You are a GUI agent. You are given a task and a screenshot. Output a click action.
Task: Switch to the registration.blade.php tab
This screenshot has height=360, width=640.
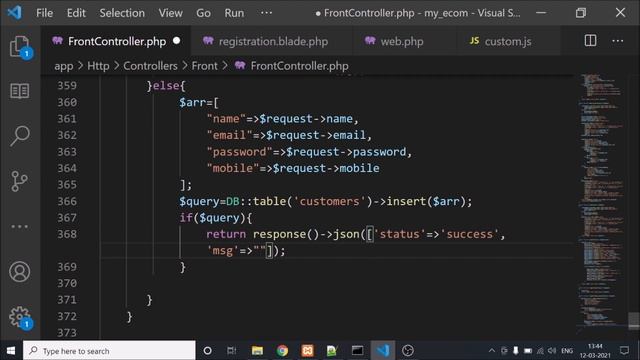(272, 41)
